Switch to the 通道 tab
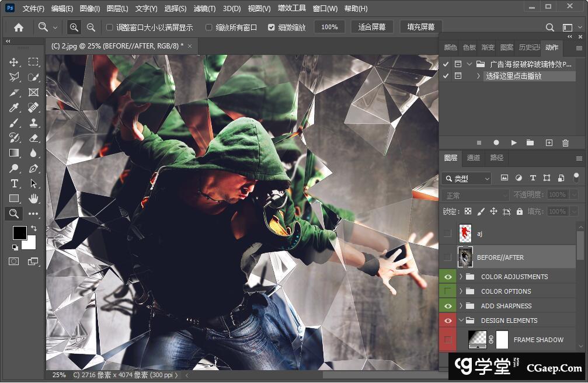 [474, 158]
